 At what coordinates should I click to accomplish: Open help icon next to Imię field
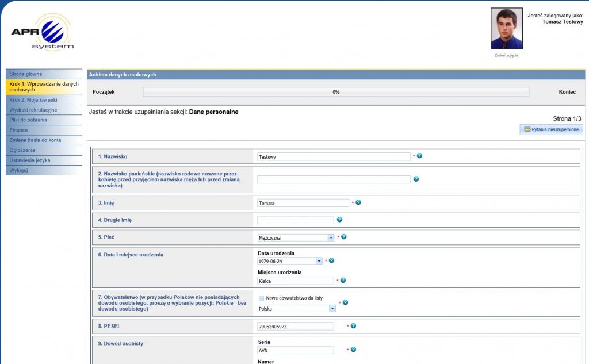coord(358,202)
